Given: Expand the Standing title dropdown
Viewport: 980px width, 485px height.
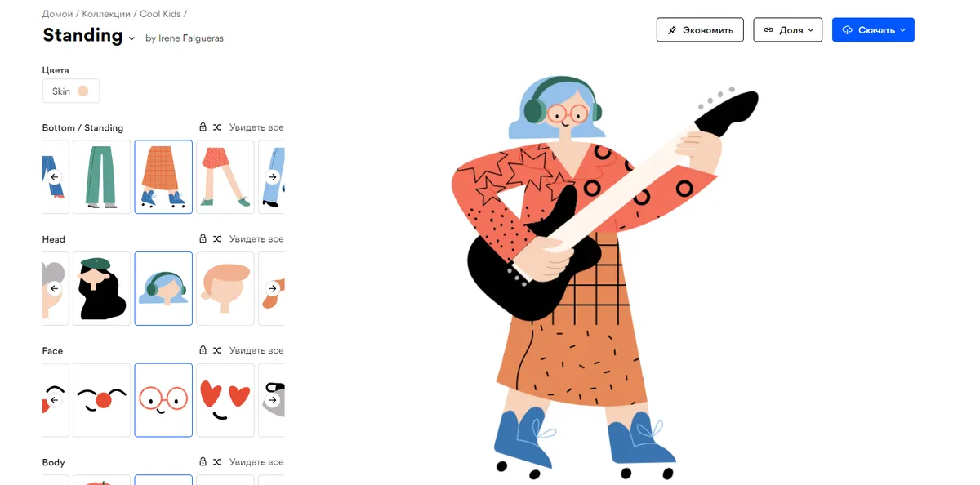Looking at the screenshot, I should [x=131, y=38].
